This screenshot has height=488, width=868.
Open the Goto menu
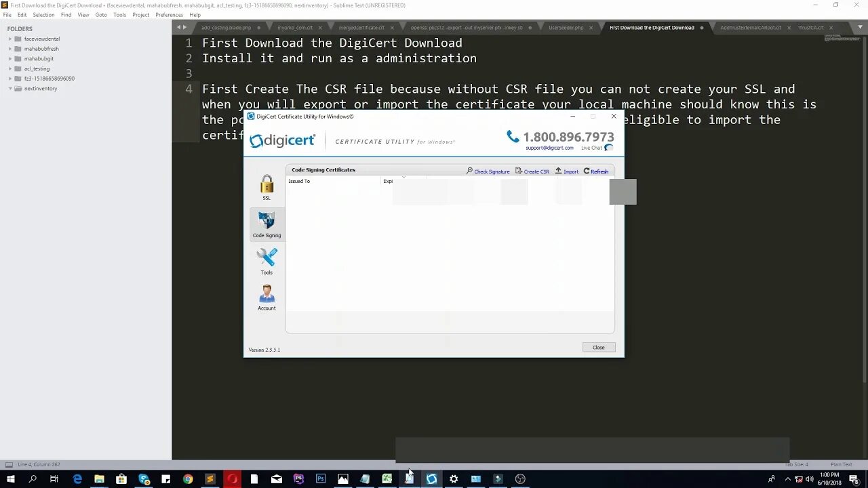point(101,15)
